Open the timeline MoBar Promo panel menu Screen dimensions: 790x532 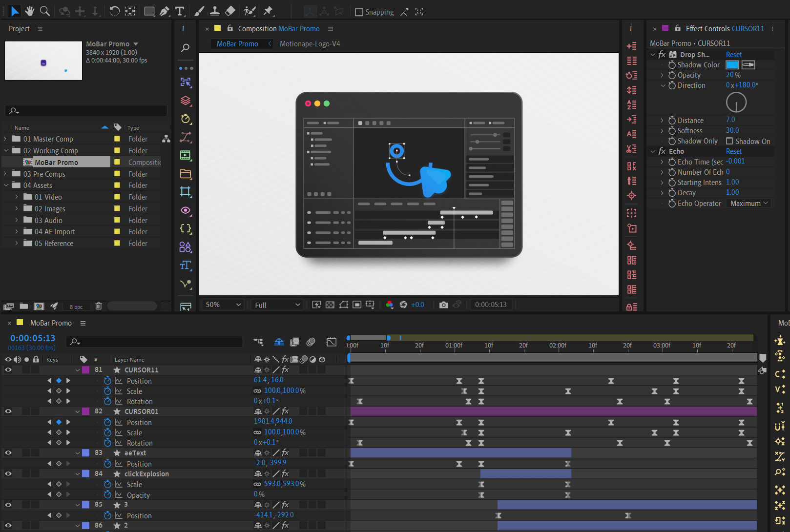(83, 323)
